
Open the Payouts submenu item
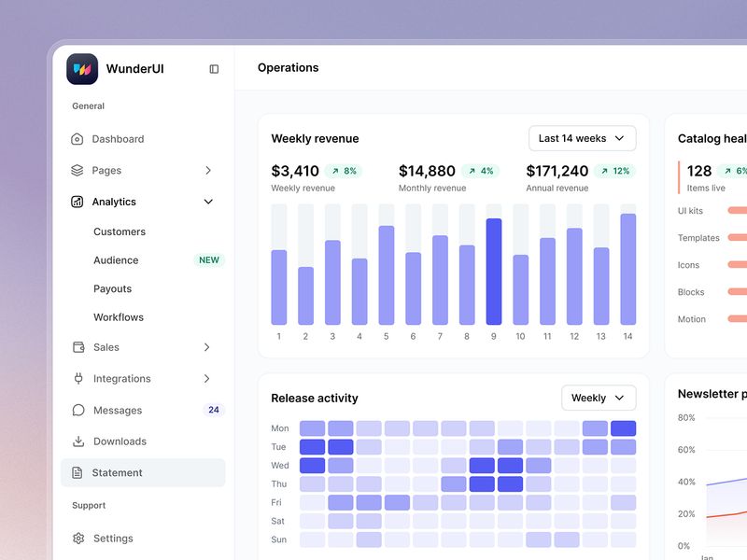tap(112, 289)
